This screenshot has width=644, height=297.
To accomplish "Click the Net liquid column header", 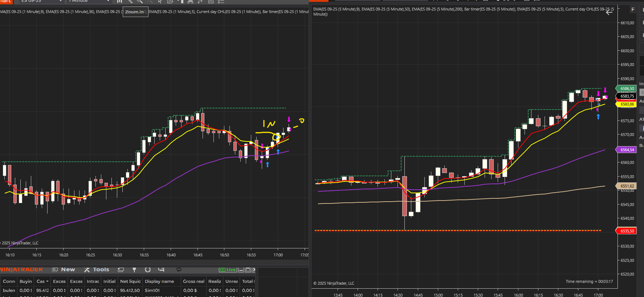I will [130, 281].
